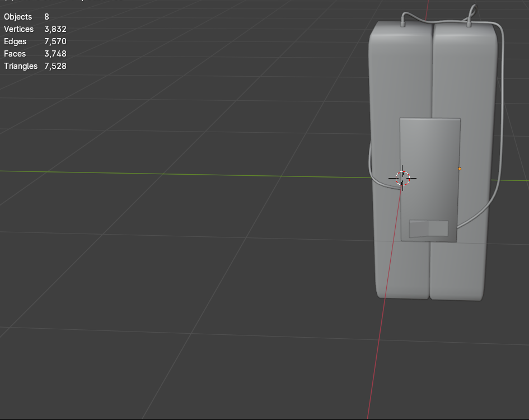Screen dimensions: 529x420
Task: Select the small rectangular buckle on the panel
Action: 429,227
